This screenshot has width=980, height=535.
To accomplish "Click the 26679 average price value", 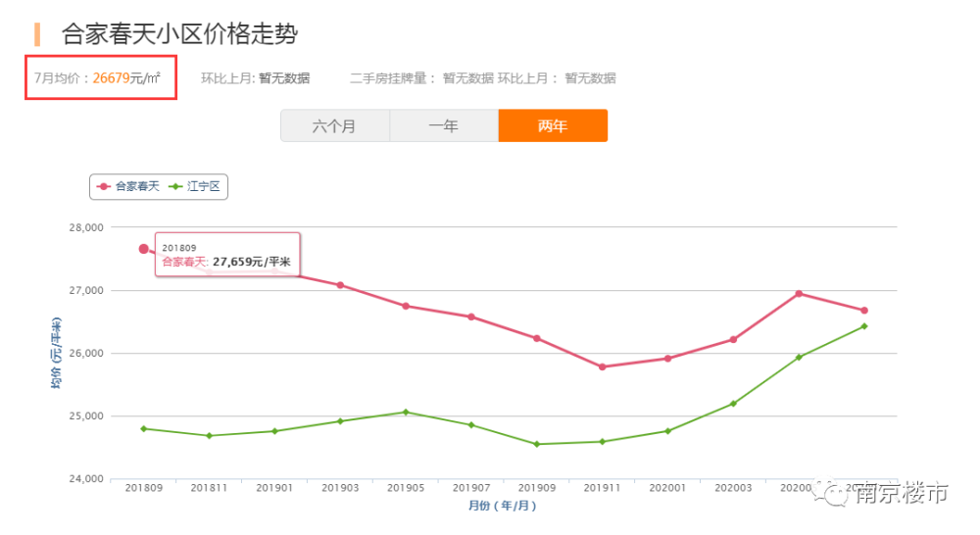I will pyautogui.click(x=111, y=78).
